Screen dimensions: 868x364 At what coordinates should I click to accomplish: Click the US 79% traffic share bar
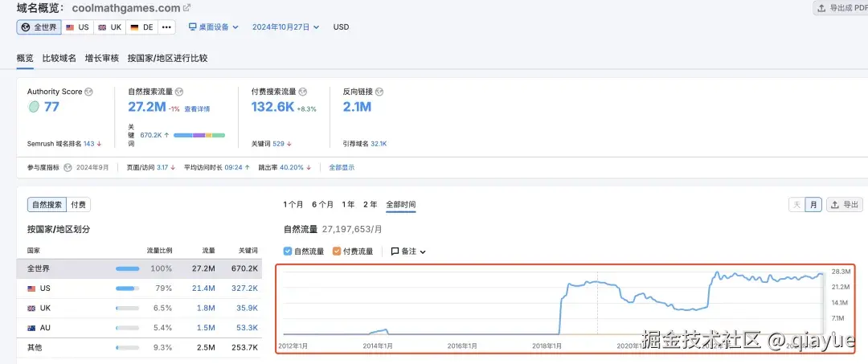pyautogui.click(x=127, y=288)
